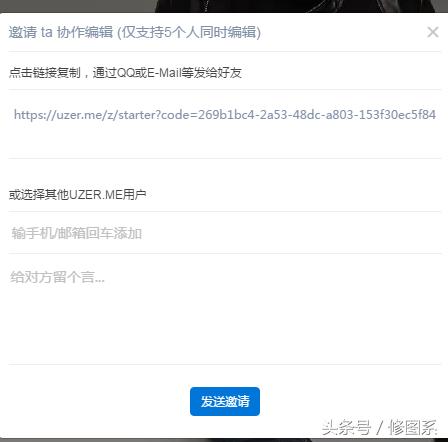448x442 pixels.
Task: Copy the uzer.me starter invite link
Action: point(225,115)
